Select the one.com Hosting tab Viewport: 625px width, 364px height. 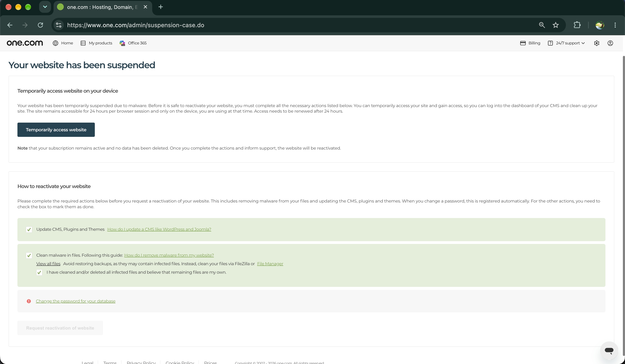[x=102, y=7]
